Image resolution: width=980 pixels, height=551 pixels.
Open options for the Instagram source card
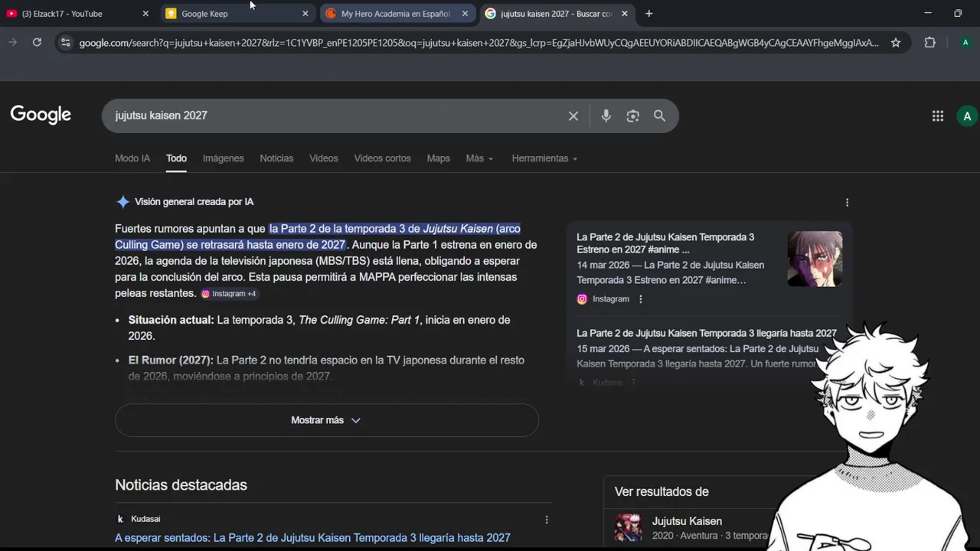click(x=641, y=299)
